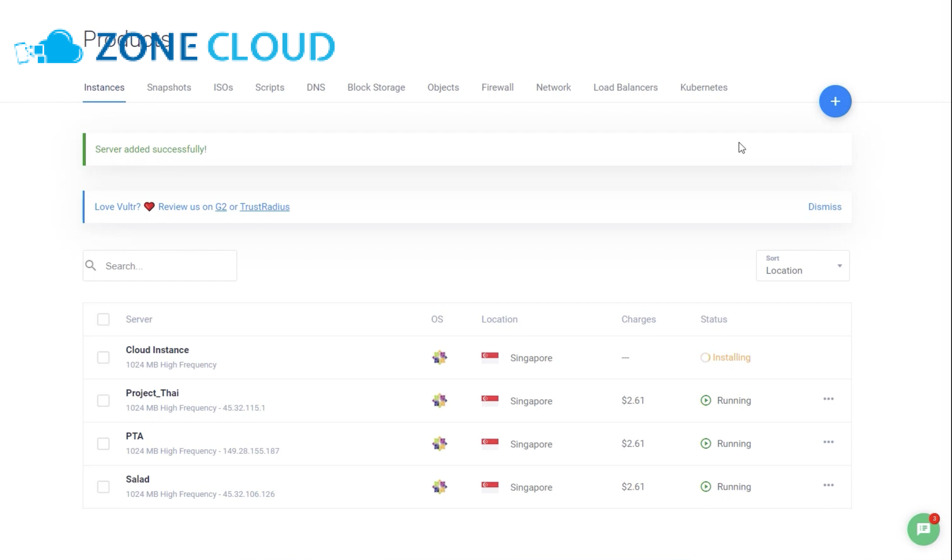The image size is (952, 560).
Task: Click the Server column header
Action: tap(139, 319)
